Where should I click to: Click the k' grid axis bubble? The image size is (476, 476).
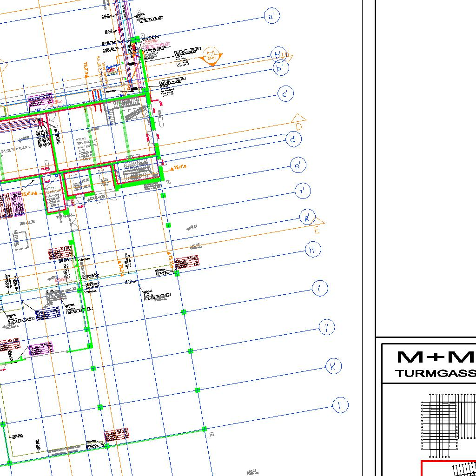pos(333,366)
